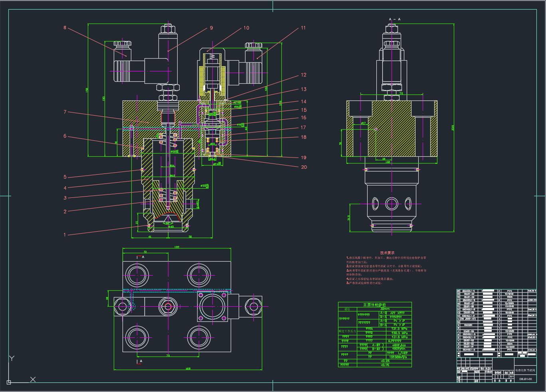Select the red center bore circle in plan view

(x=168, y=307)
